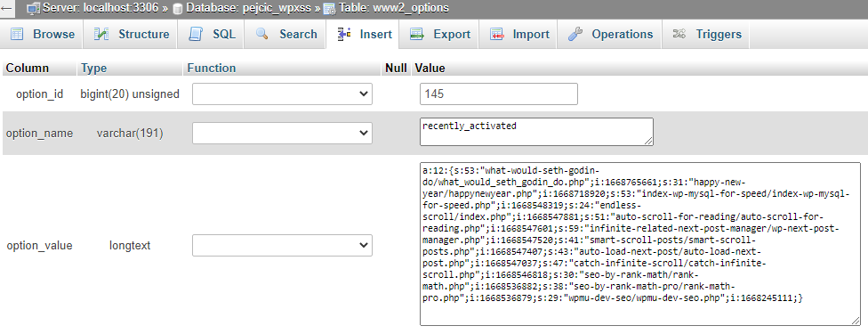Screen dimensions: 868x334
Task: Click the database icon in the breadcrumb
Action: 178,8
